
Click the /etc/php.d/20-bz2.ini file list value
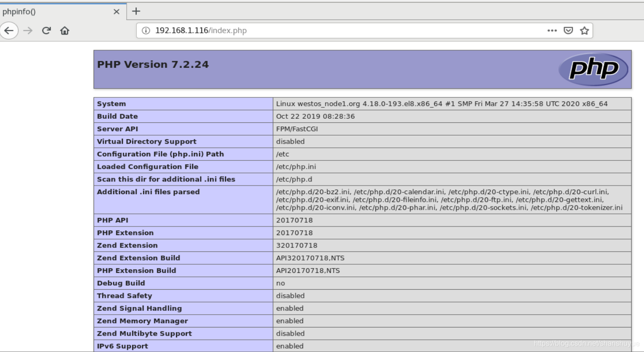(x=449, y=200)
